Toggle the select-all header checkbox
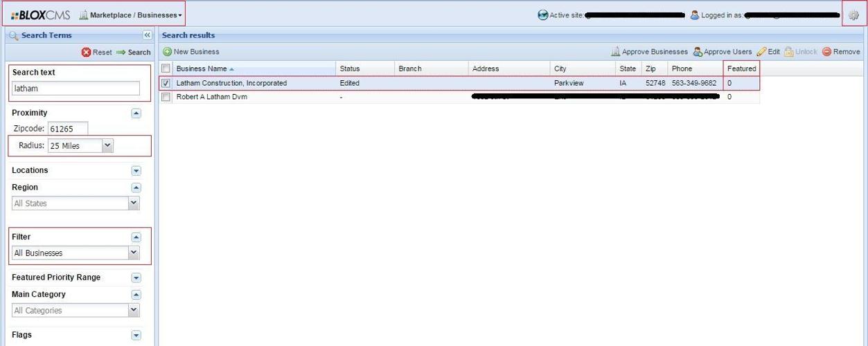Viewport: 868px width, 346px height. pyautogui.click(x=166, y=69)
